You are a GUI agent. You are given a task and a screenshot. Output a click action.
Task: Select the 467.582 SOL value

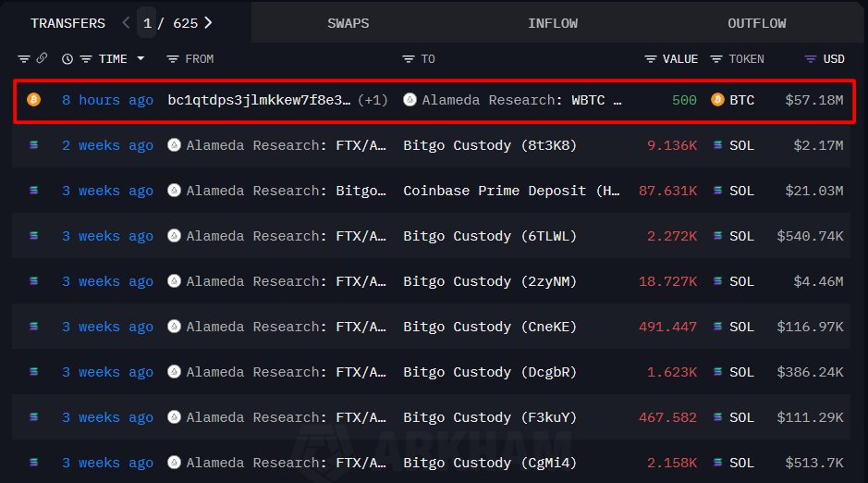[x=667, y=418]
